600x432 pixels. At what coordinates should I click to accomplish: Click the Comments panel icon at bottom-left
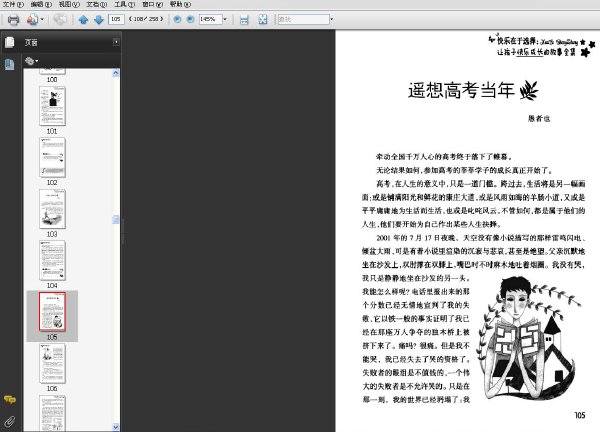[10, 399]
